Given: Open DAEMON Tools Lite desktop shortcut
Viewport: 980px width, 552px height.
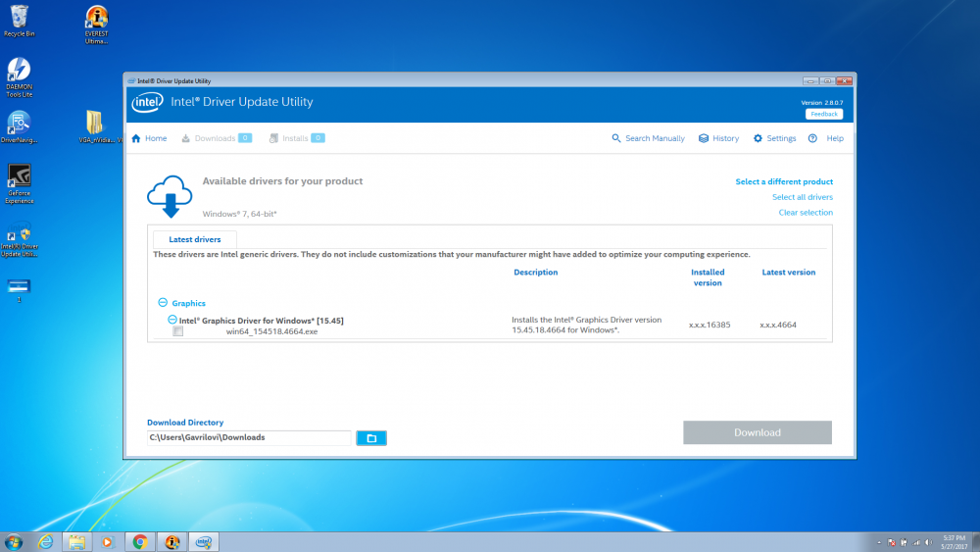Looking at the screenshot, I should coord(20,77).
